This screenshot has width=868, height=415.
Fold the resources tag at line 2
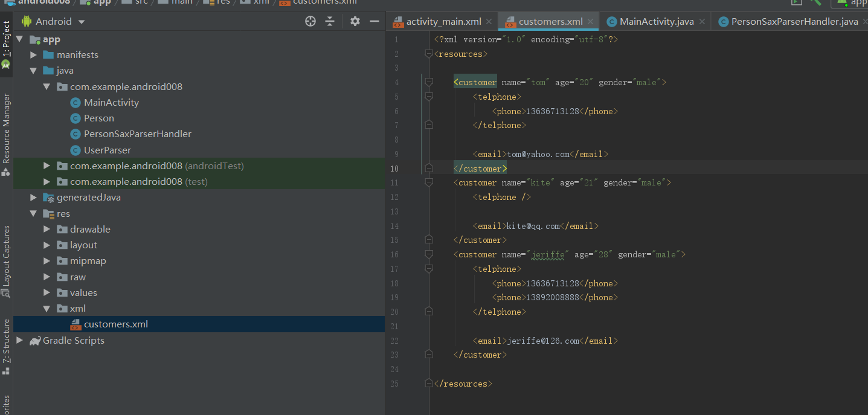pyautogui.click(x=429, y=54)
